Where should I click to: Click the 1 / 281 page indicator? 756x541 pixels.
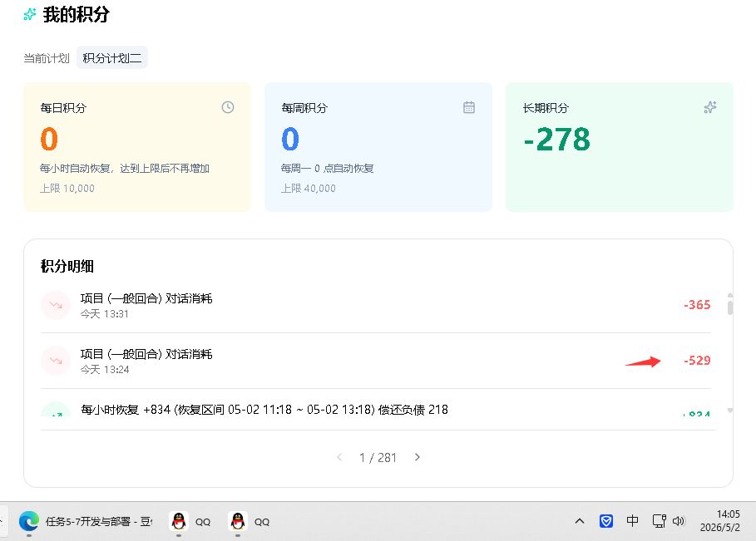tap(378, 458)
